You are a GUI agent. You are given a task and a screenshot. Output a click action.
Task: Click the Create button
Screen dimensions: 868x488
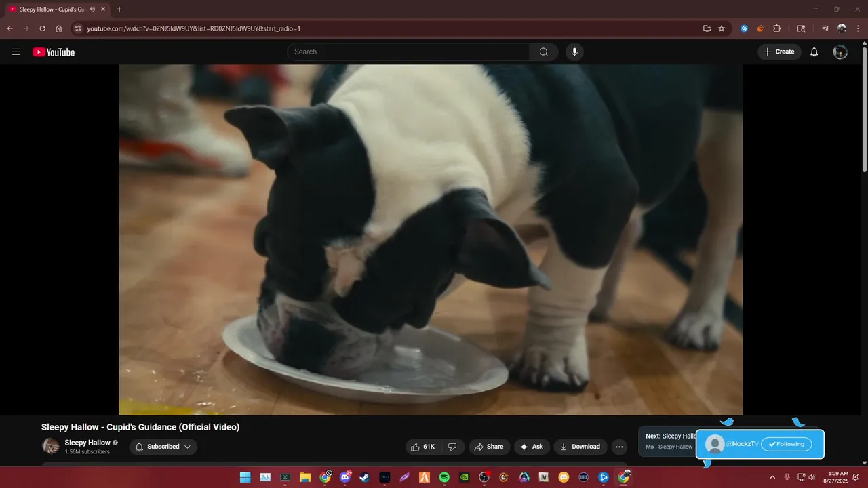(779, 52)
